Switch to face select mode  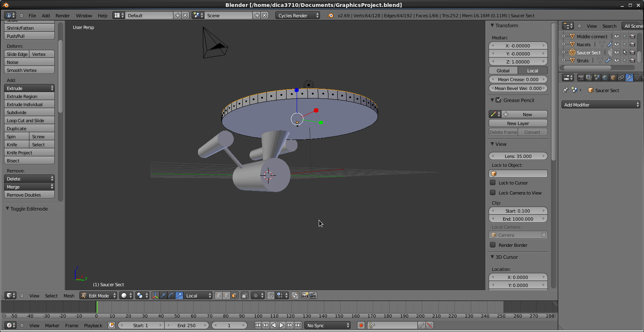click(x=234, y=295)
